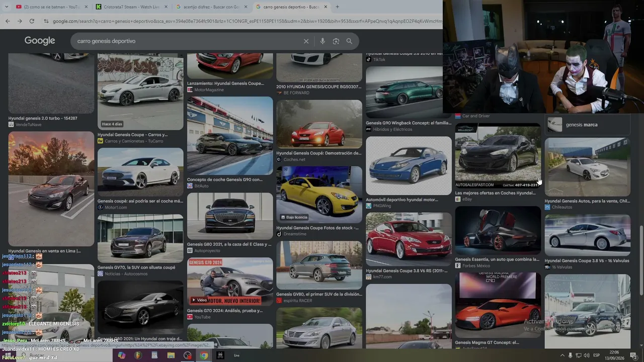Image resolution: width=644 pixels, height=362 pixels.
Task: Expand the Chrome tab search dropdown arrow
Action: pos(7,7)
